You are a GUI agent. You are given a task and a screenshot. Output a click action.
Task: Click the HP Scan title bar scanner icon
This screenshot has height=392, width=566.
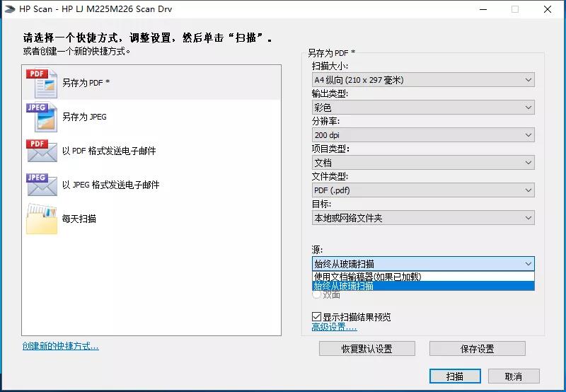(x=9, y=9)
